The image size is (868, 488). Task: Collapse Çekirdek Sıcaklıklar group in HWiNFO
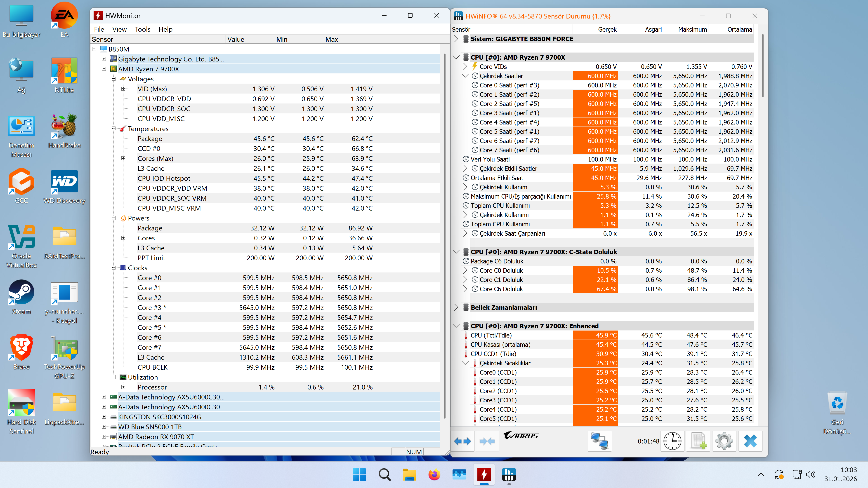pyautogui.click(x=465, y=363)
